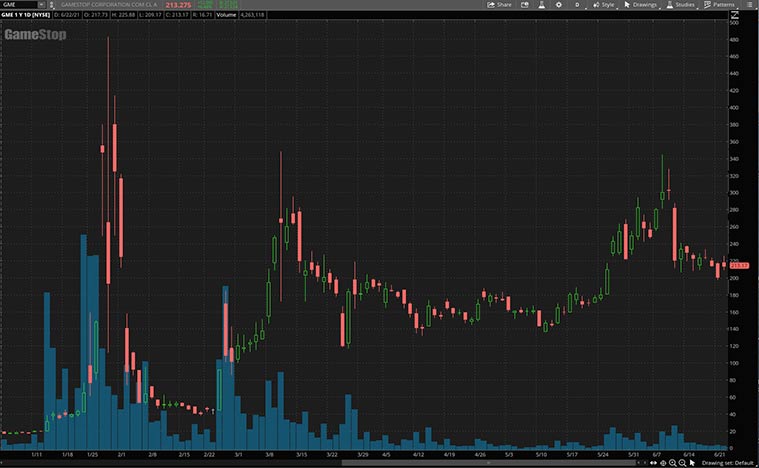
Task: Click the R: 16.71 range value
Action: point(202,15)
